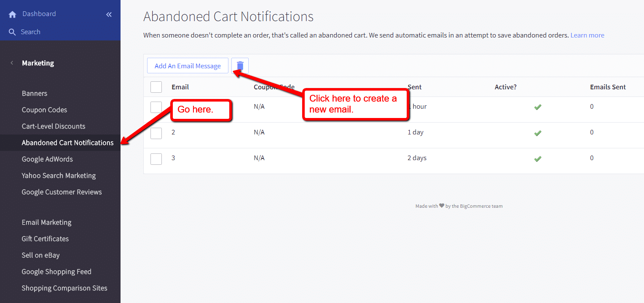Open Coupon Codes in the sidebar
The width and height of the screenshot is (644, 303).
coord(44,110)
